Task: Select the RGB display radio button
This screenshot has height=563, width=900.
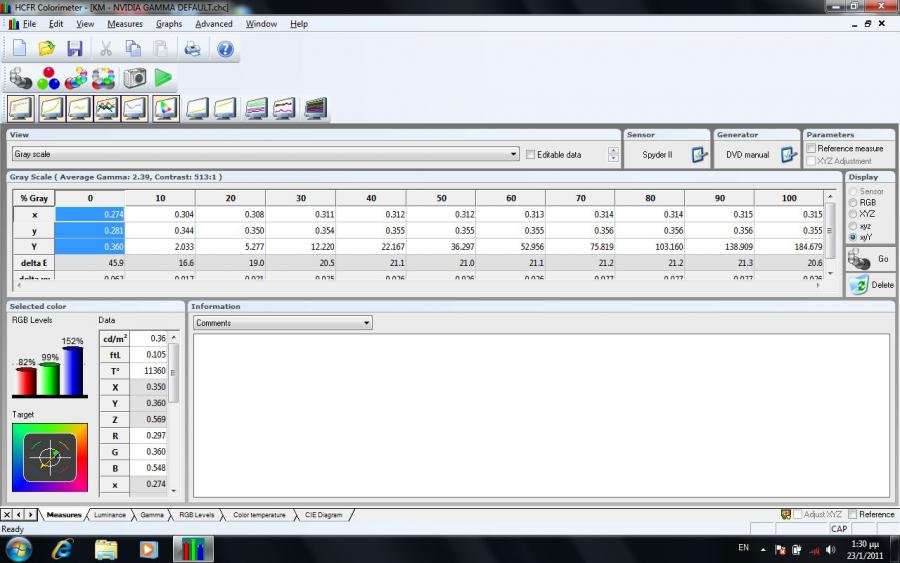Action: pyautogui.click(x=852, y=202)
